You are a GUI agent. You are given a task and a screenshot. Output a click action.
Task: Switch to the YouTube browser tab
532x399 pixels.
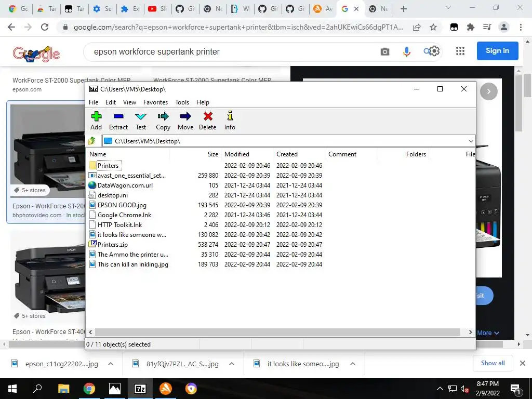[157, 9]
